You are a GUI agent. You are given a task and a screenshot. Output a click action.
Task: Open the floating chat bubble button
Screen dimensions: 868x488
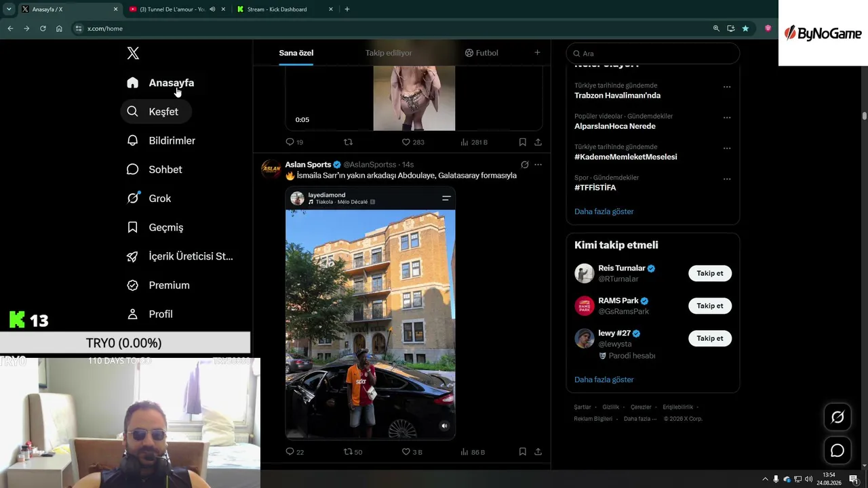(x=837, y=451)
